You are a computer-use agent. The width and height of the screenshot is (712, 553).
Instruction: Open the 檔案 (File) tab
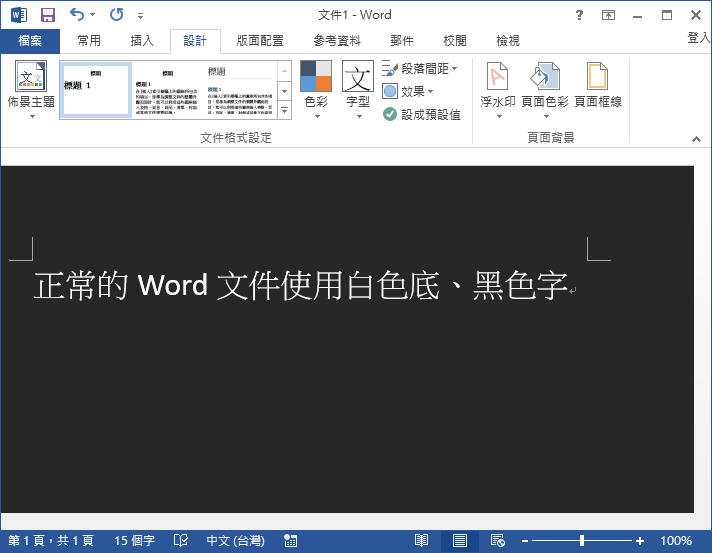tap(30, 41)
